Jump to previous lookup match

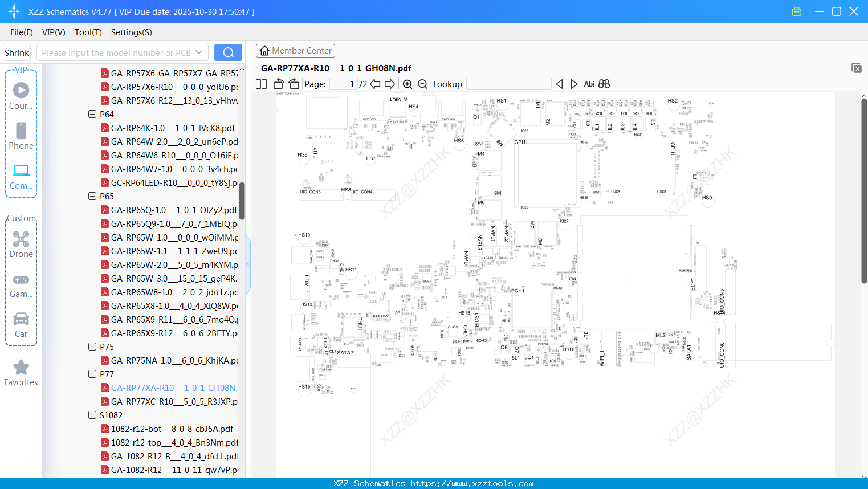point(559,84)
